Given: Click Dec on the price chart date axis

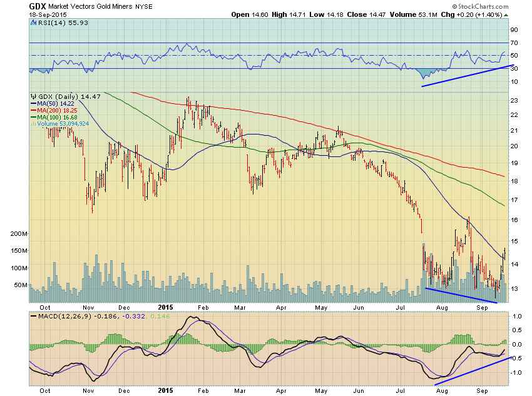Looking at the screenshot, I should 124,308.
